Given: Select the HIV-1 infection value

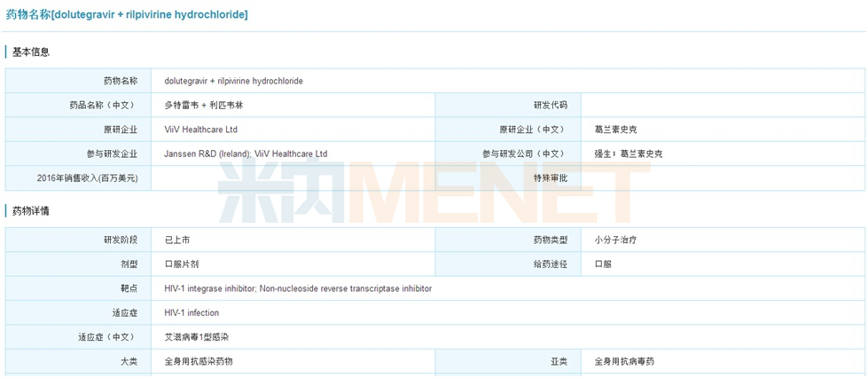Looking at the screenshot, I should (192, 313).
